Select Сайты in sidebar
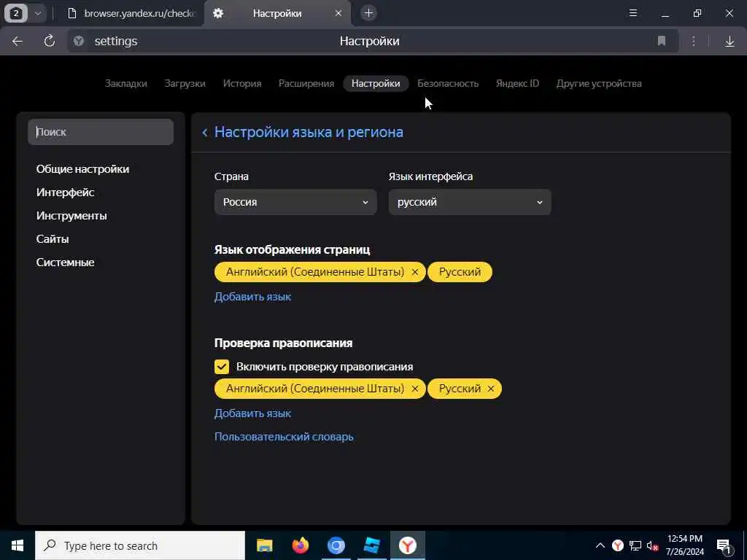The width and height of the screenshot is (747, 560). pos(53,239)
